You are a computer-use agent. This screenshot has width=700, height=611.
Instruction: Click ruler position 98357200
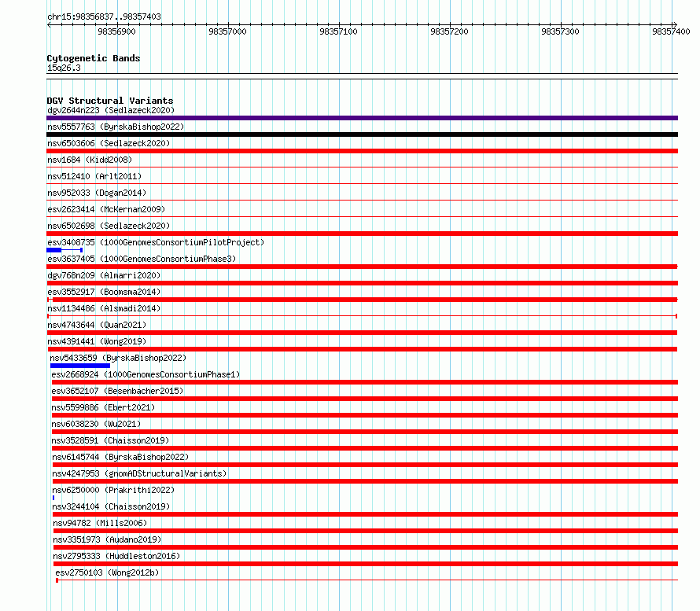pos(449,31)
